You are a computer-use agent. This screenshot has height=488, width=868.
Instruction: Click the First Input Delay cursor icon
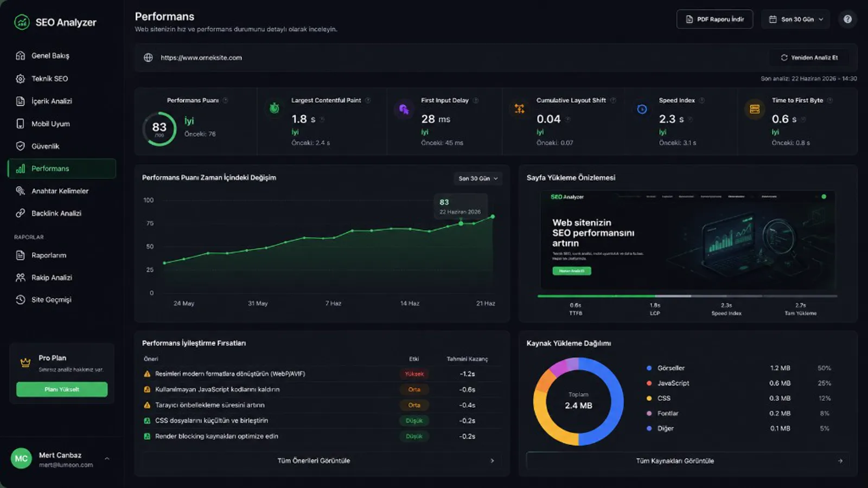(404, 109)
